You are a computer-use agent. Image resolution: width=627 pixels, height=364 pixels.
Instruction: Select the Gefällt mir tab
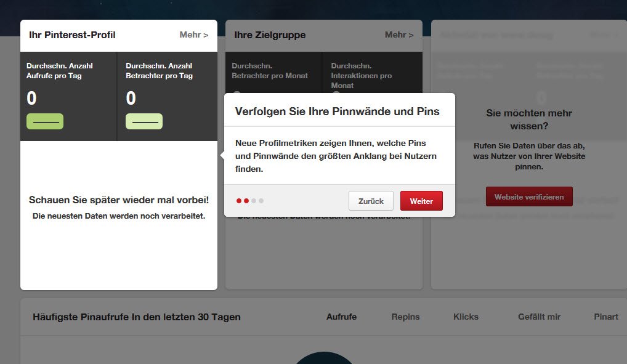tap(539, 317)
